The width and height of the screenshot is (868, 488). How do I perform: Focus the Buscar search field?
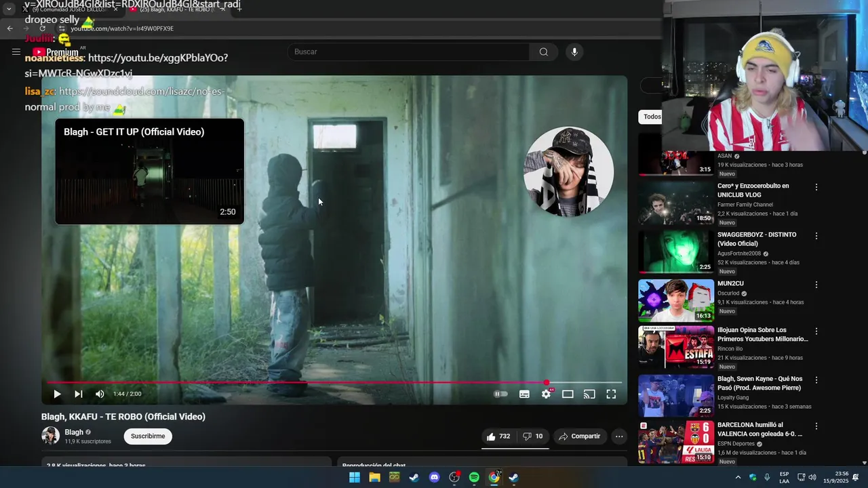pos(410,52)
